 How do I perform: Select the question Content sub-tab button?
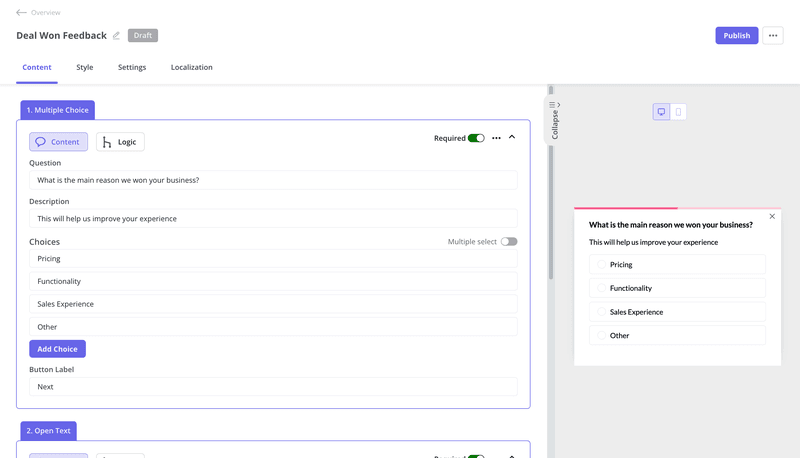pos(58,142)
